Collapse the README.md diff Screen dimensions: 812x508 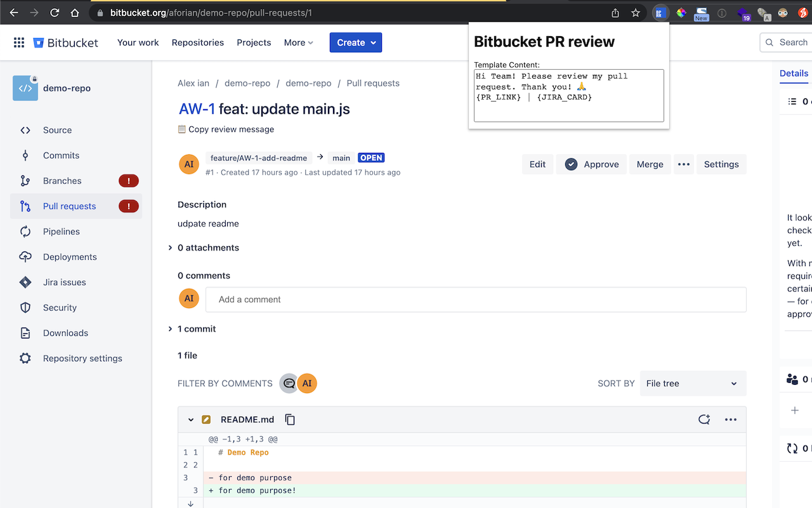[x=191, y=420]
